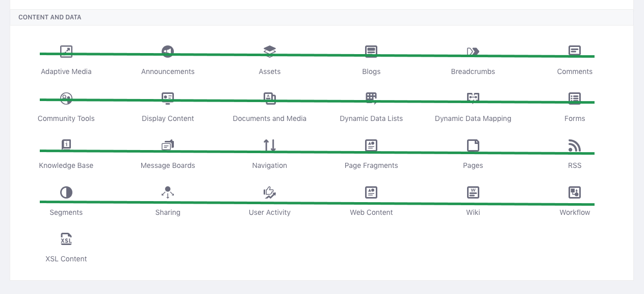Open the Community Tools icon
This screenshot has height=294, width=644.
pyautogui.click(x=66, y=98)
